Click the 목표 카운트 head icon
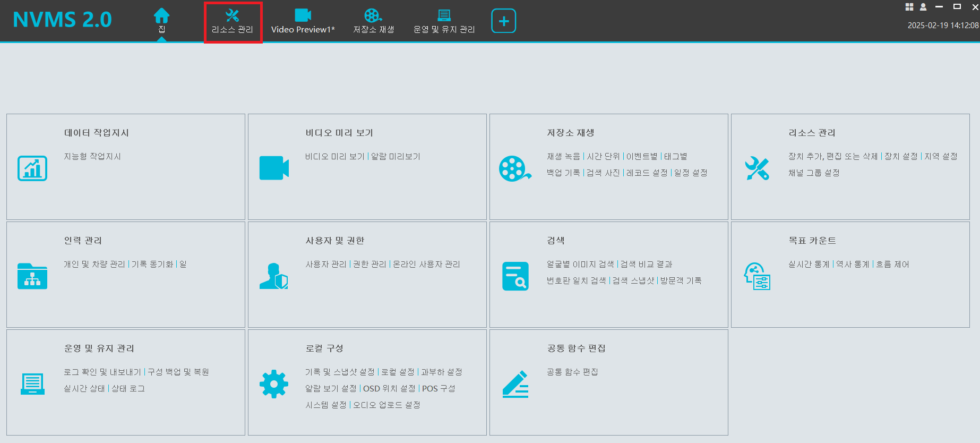 pos(757,276)
